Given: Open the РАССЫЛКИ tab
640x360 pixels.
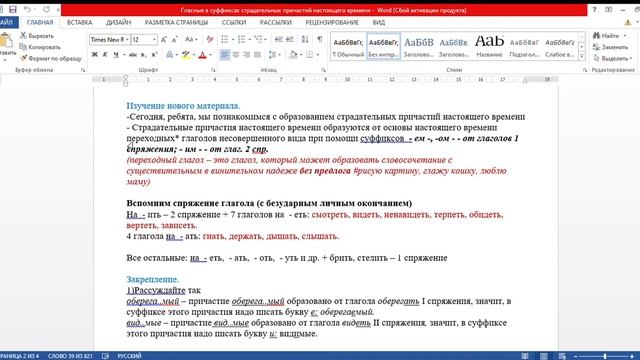Looking at the screenshot, I should coord(276,22).
